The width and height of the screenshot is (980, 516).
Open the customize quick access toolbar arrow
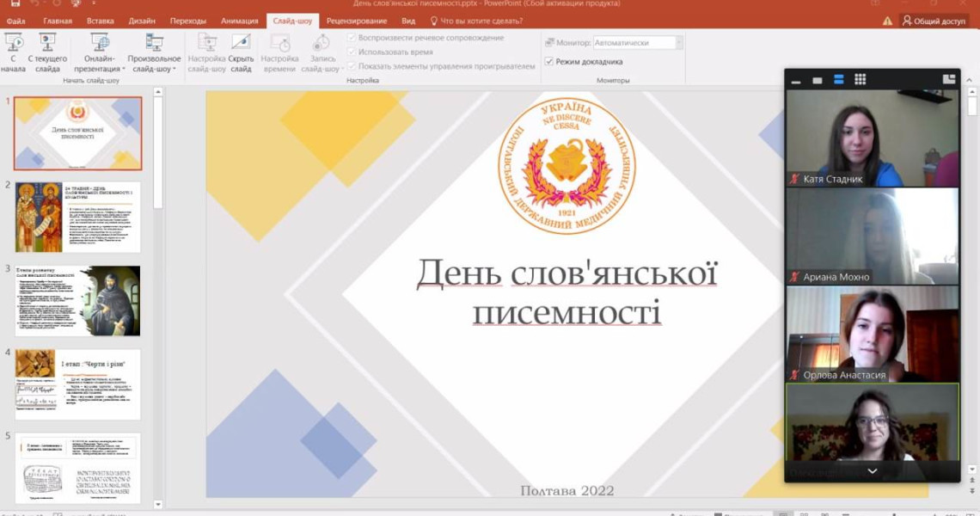[x=93, y=3]
